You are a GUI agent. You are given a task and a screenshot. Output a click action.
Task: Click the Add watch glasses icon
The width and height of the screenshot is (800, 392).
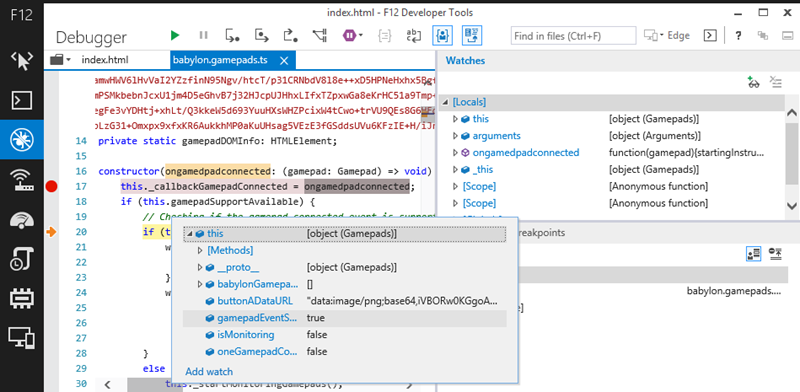pyautogui.click(x=753, y=83)
